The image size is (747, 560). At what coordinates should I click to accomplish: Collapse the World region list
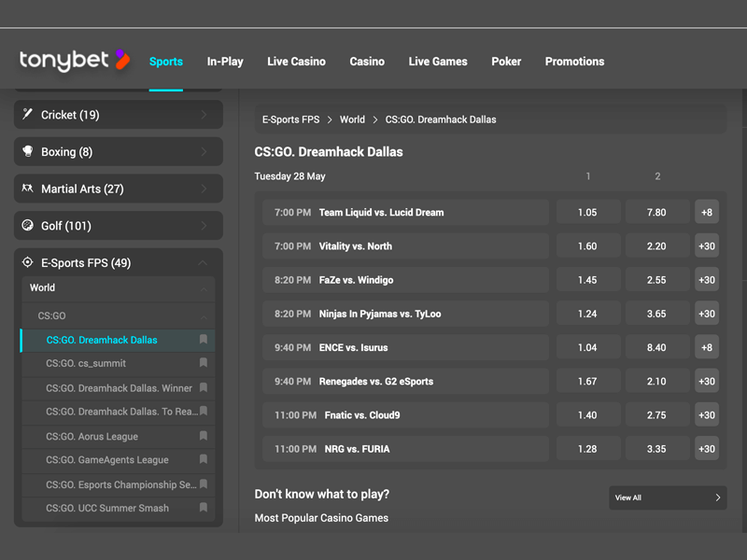pyautogui.click(x=204, y=288)
